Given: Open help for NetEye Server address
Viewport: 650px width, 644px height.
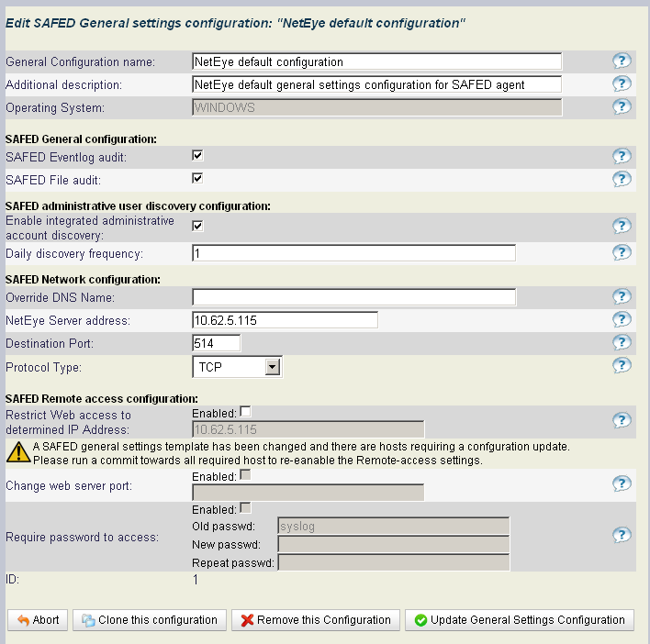Looking at the screenshot, I should (x=622, y=320).
